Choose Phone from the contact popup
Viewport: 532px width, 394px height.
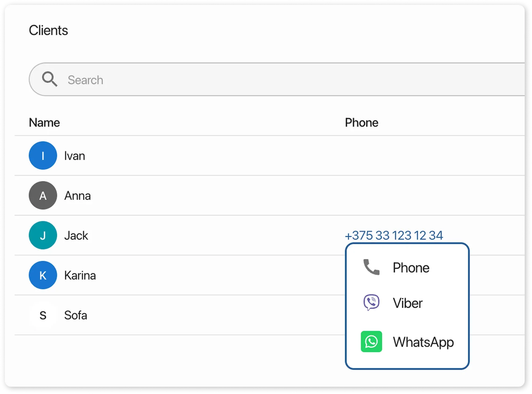coord(411,268)
